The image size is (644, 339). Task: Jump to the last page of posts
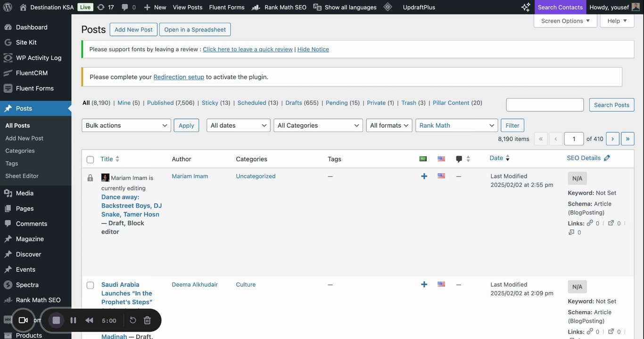click(x=627, y=138)
